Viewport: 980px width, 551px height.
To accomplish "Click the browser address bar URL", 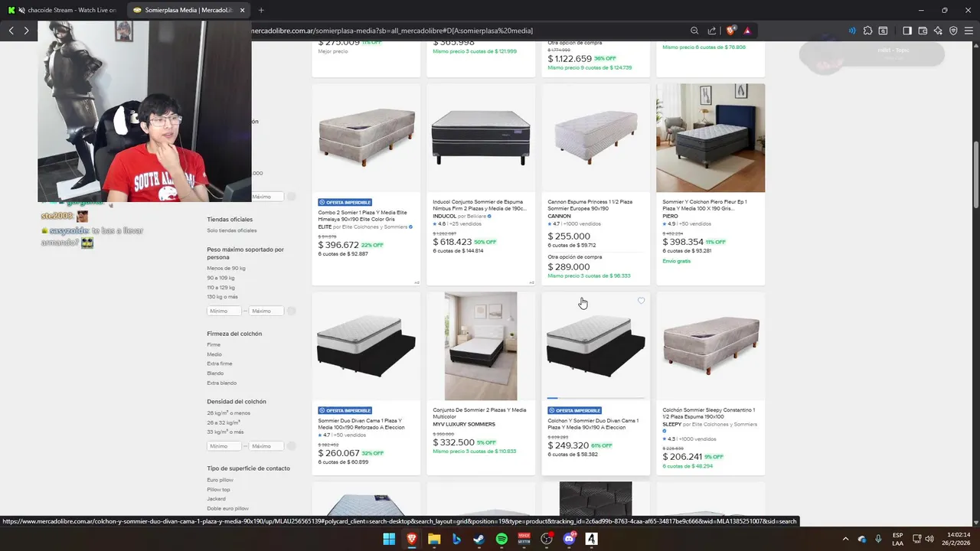I will pos(392,31).
